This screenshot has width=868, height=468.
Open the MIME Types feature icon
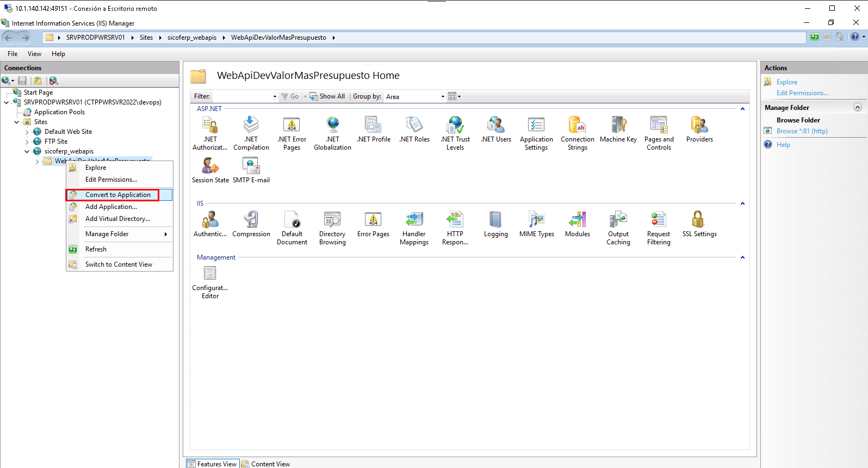click(x=536, y=224)
